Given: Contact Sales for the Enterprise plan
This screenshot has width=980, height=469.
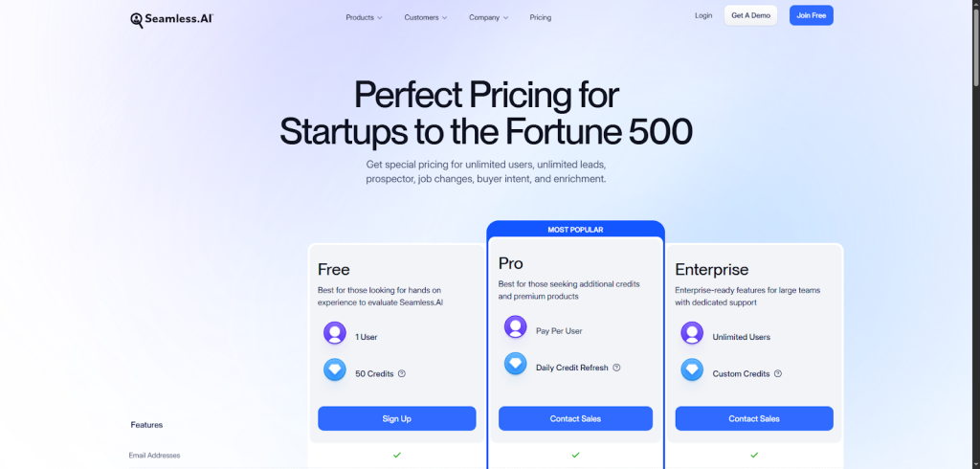Looking at the screenshot, I should coord(754,418).
